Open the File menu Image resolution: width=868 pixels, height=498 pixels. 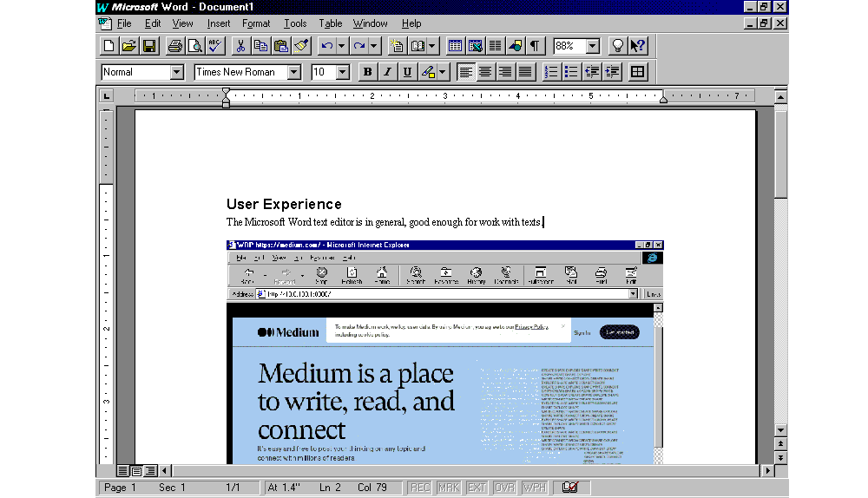click(124, 23)
